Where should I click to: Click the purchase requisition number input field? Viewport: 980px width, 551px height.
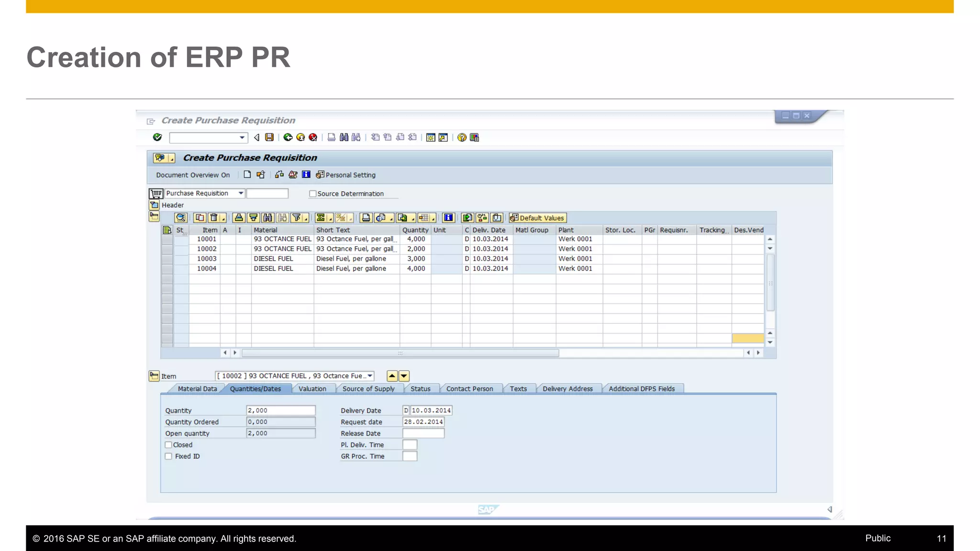267,193
